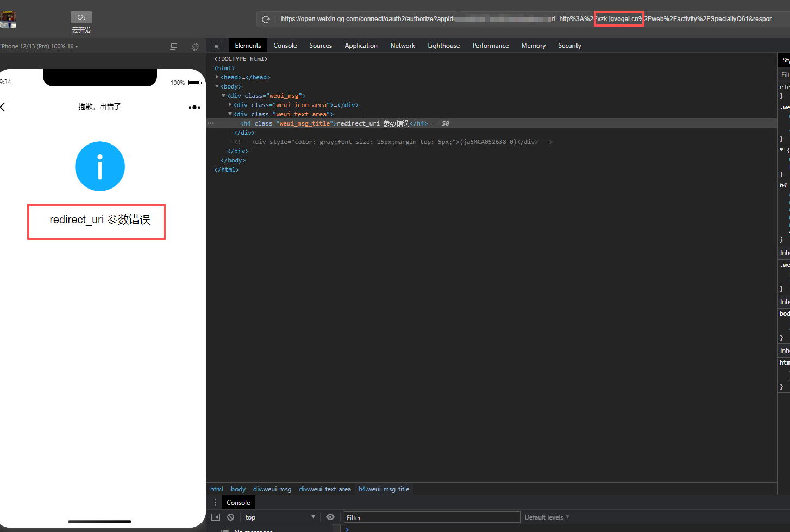Click the console Filter input field
The width and height of the screenshot is (790, 532).
tap(432, 517)
